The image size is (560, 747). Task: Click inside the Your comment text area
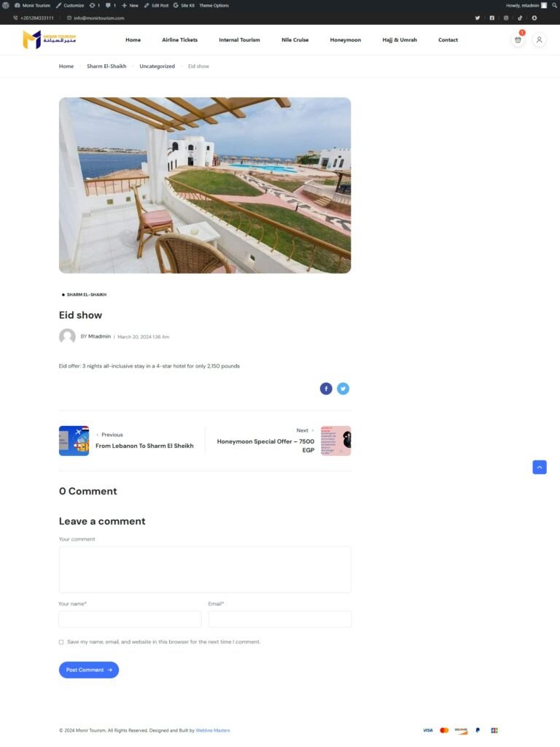click(x=204, y=569)
